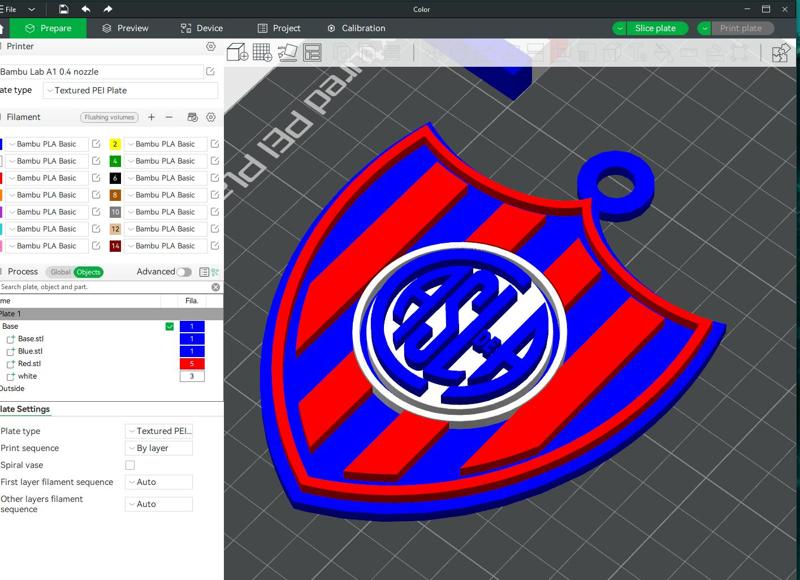This screenshot has width=800, height=580.
Task: Edit the Bambu Lab A1 printer profile pencil icon
Action: tap(211, 71)
